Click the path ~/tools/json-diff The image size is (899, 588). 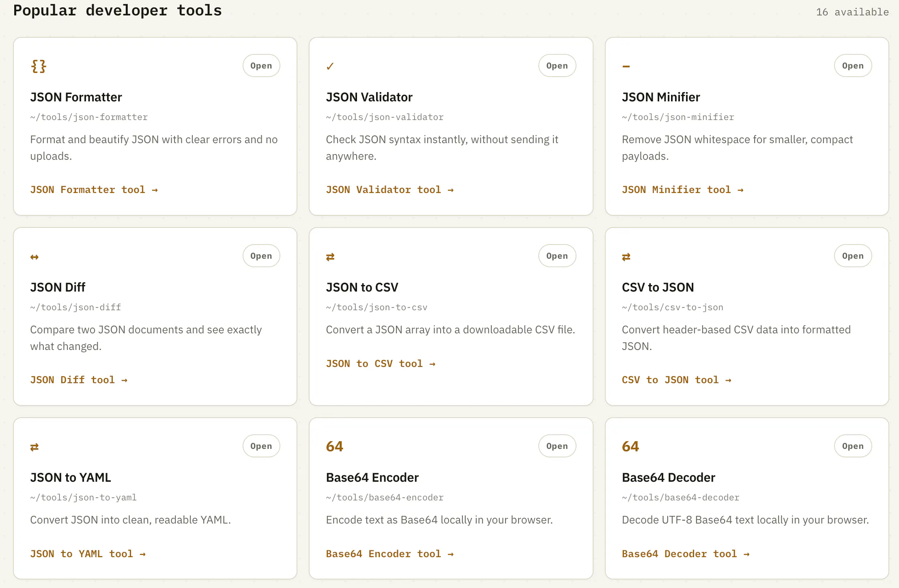pos(75,307)
